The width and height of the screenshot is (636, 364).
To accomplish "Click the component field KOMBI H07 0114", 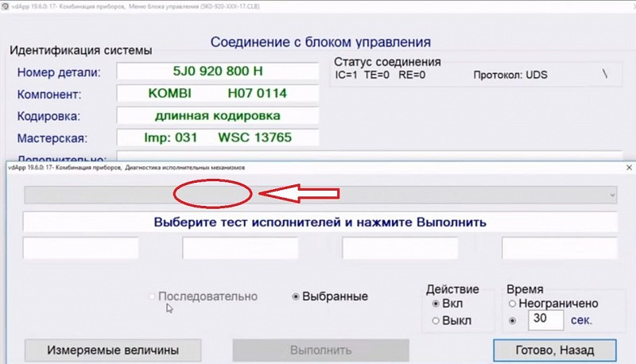I will click(218, 93).
